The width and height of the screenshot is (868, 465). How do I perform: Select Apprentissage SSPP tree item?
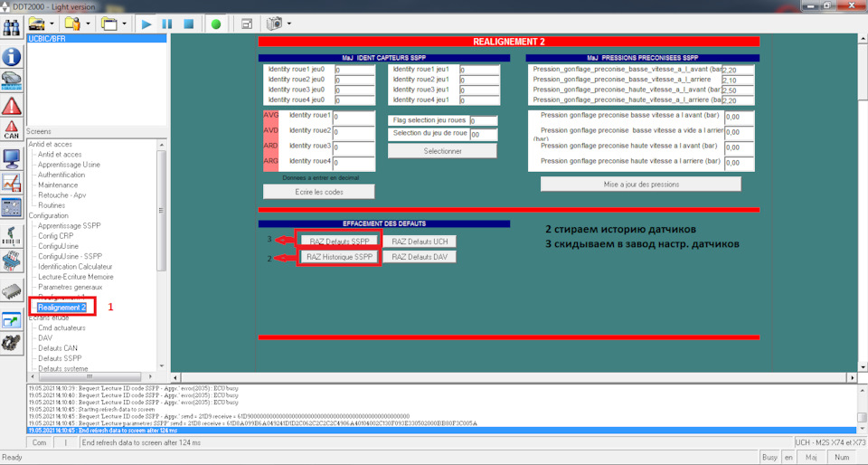[70, 226]
